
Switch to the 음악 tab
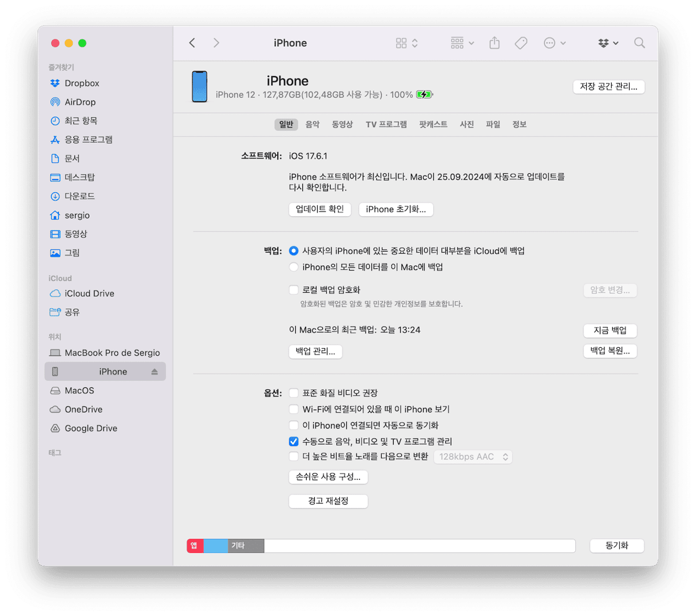313,124
